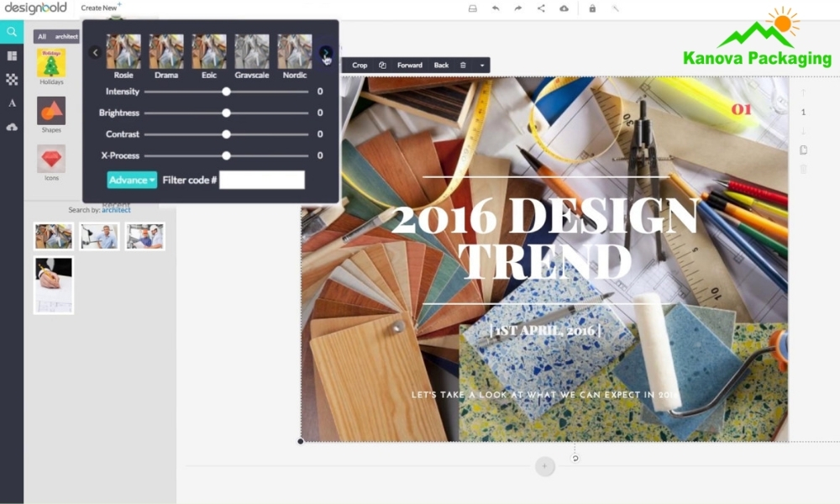Add a new page with plus button
Viewport: 840px width, 504px height.
545,466
